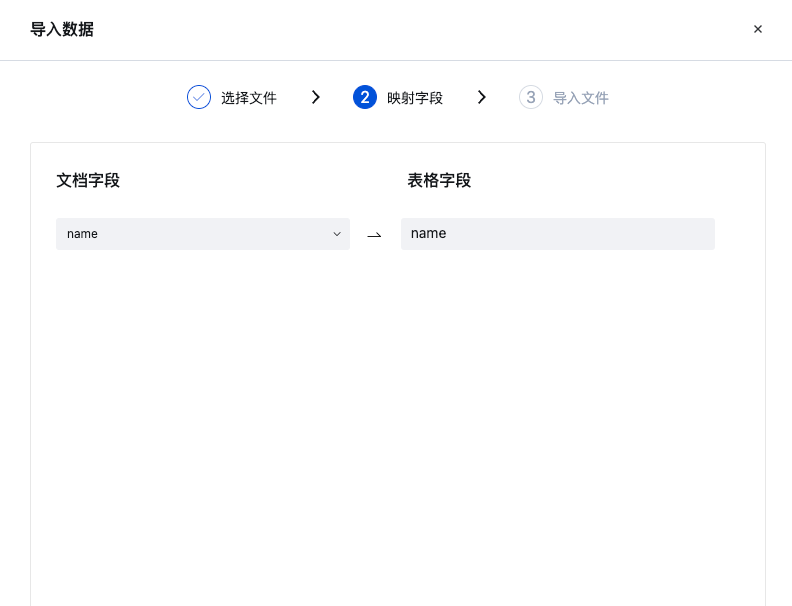
Task: Click the completed step checkmark icon
Action: click(199, 97)
